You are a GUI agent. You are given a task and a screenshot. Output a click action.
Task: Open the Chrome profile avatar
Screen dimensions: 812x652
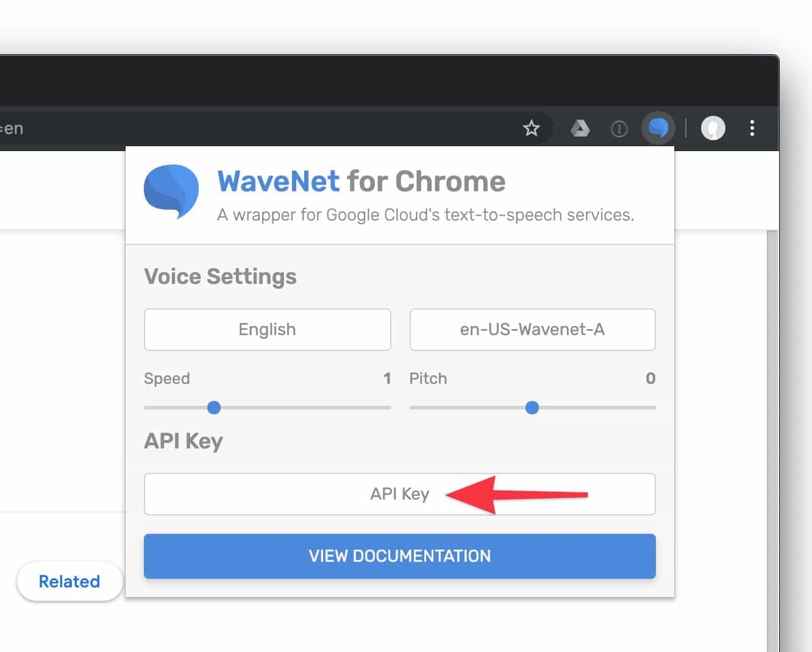point(713,128)
